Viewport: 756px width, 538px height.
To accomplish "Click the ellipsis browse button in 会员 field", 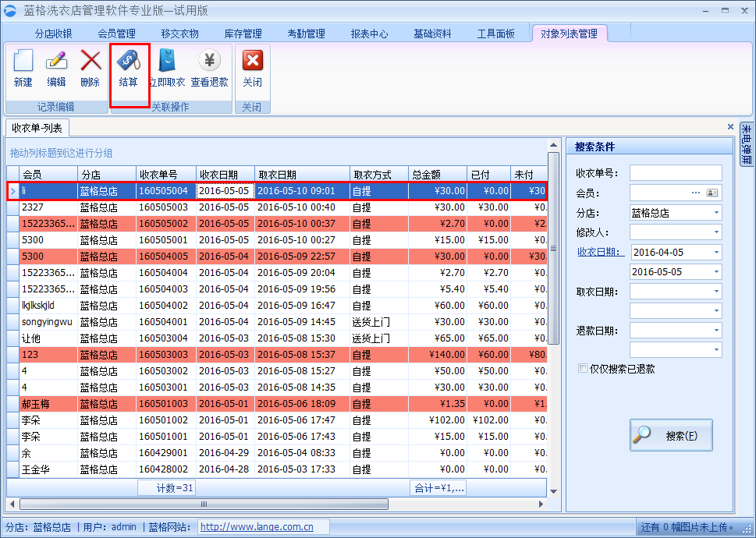I will point(696,193).
